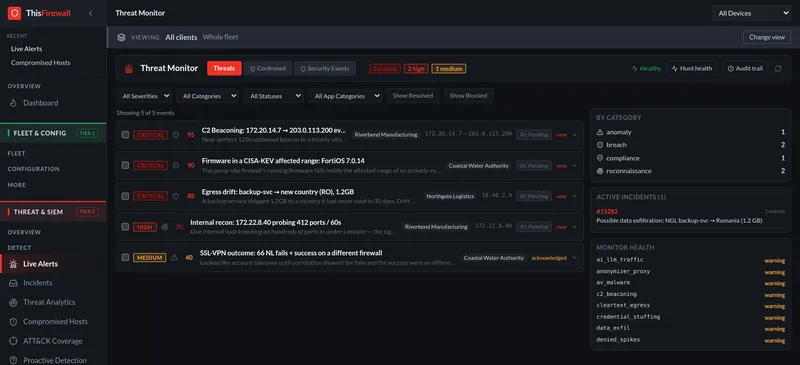Expand the C2 Beaconing row chevron
This screenshot has width=800, height=365.
click(x=574, y=135)
